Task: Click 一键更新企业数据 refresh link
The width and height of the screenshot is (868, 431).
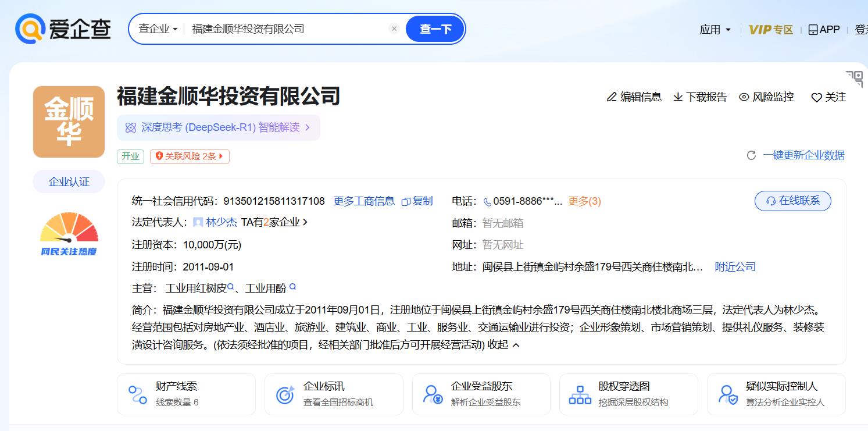Action: point(795,155)
